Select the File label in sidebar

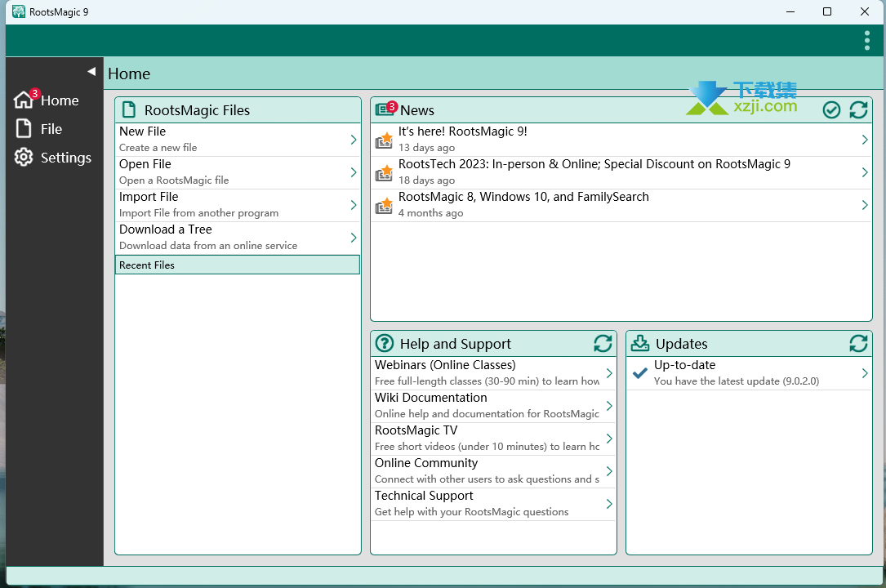(x=51, y=129)
